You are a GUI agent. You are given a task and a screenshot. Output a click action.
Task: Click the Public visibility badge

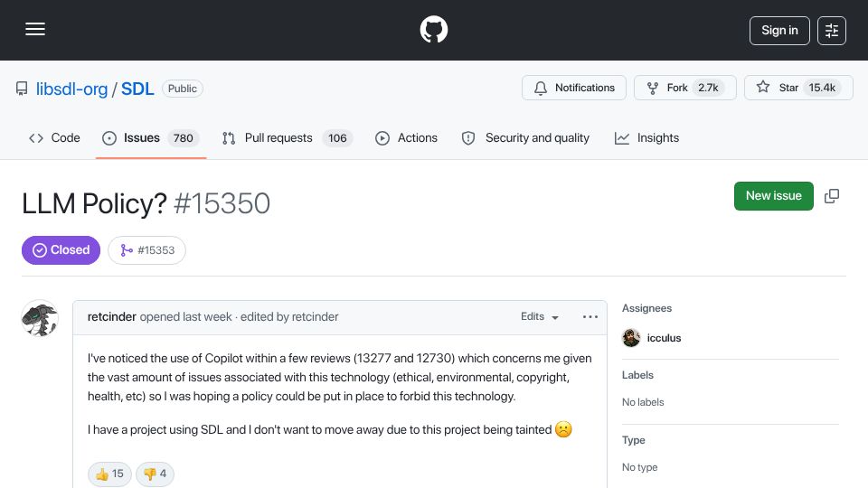[x=182, y=89]
